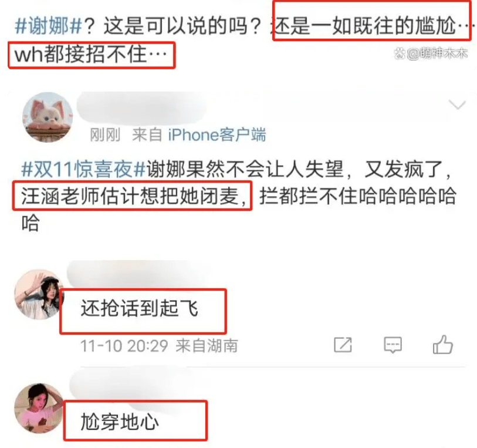Tap the iPhone客户端 source link
The width and height of the screenshot is (477, 448).
(x=217, y=135)
